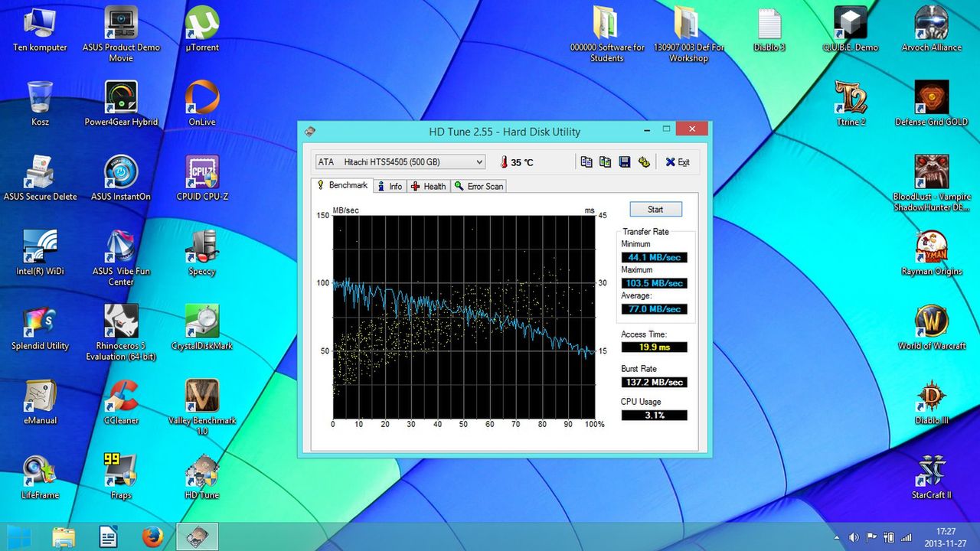The image size is (980, 551).
Task: Select Rhinoceros 5 Evaluation icon
Action: pos(121,332)
